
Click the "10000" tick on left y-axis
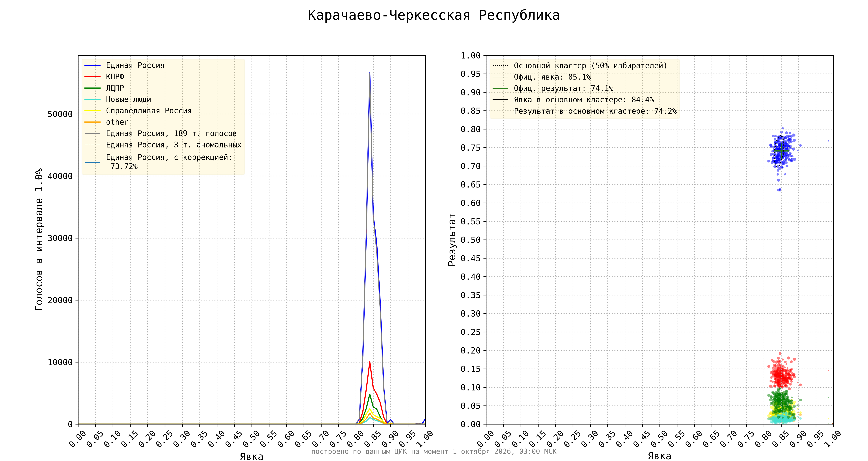60,362
